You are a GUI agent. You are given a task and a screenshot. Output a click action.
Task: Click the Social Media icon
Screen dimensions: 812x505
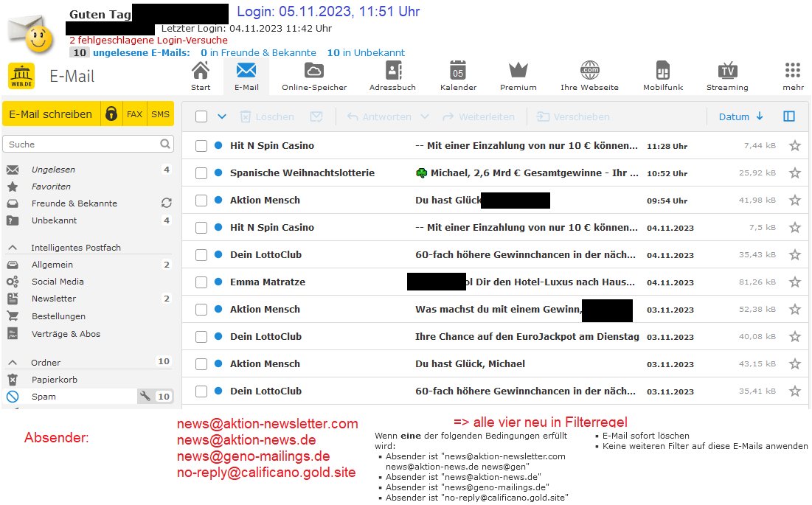pyautogui.click(x=13, y=282)
